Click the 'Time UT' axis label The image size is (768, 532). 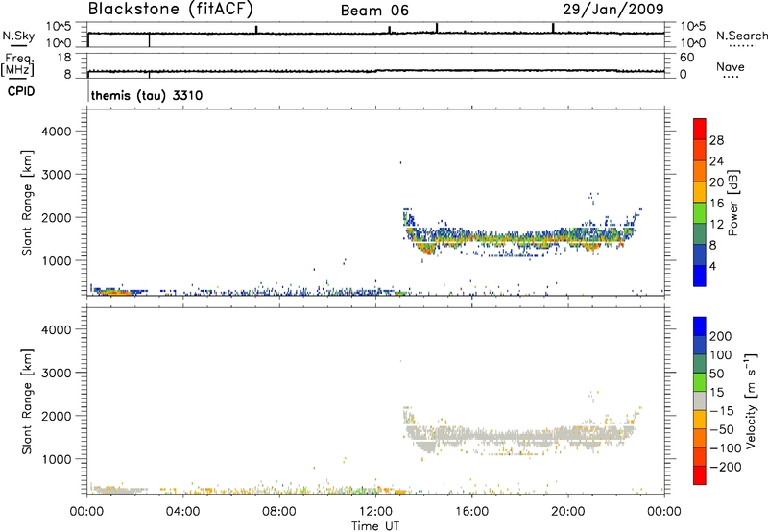click(375, 525)
